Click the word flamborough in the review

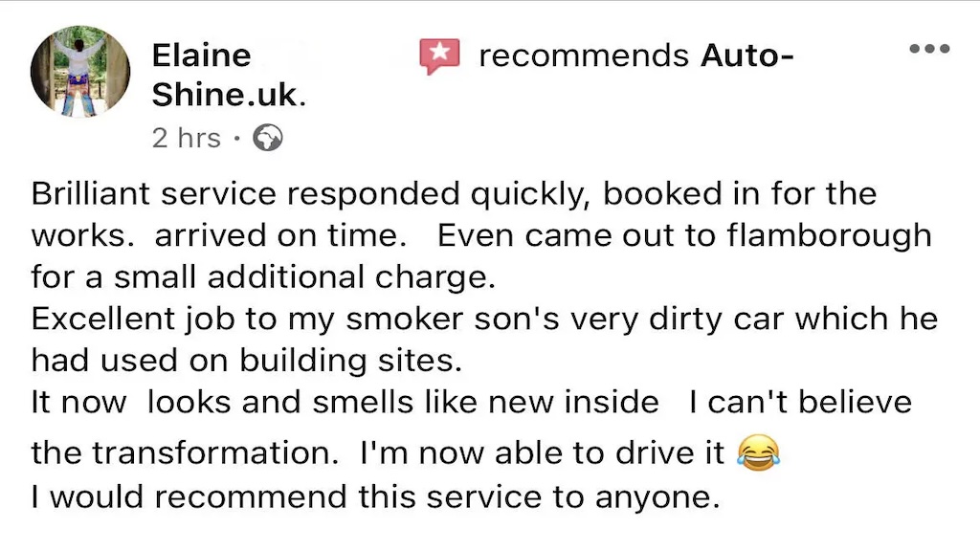tap(830, 235)
